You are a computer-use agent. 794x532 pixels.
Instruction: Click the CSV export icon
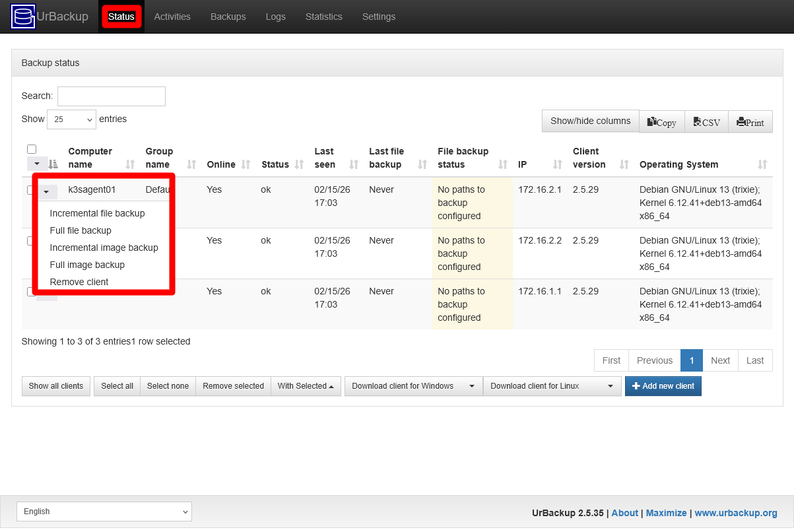699,121
